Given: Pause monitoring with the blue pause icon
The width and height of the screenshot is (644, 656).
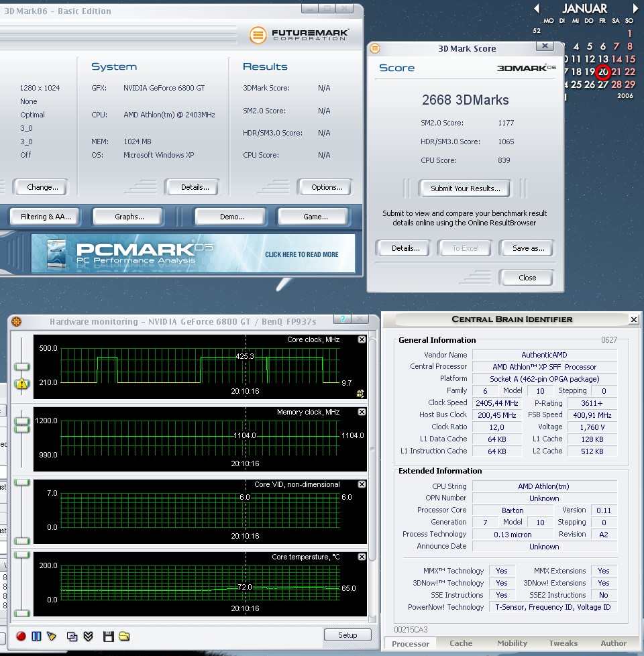Looking at the screenshot, I should [36, 637].
